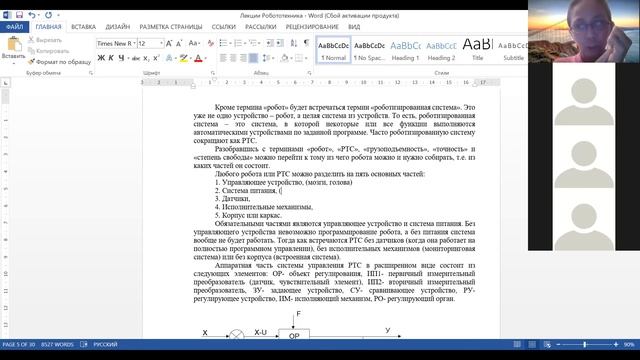Click PAGE 5 OF 30 in status bar
Image resolution: width=640 pixels, height=360 pixels.
(x=19, y=344)
